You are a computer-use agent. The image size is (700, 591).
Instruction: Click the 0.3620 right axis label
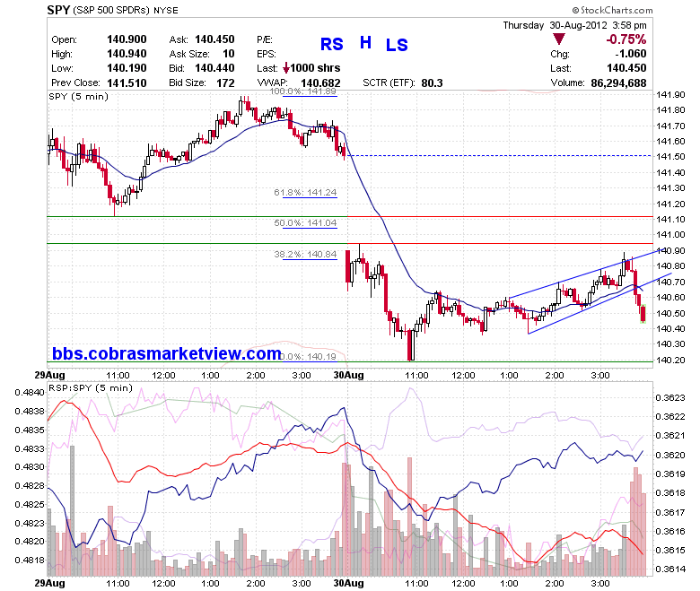pyautogui.click(x=670, y=455)
